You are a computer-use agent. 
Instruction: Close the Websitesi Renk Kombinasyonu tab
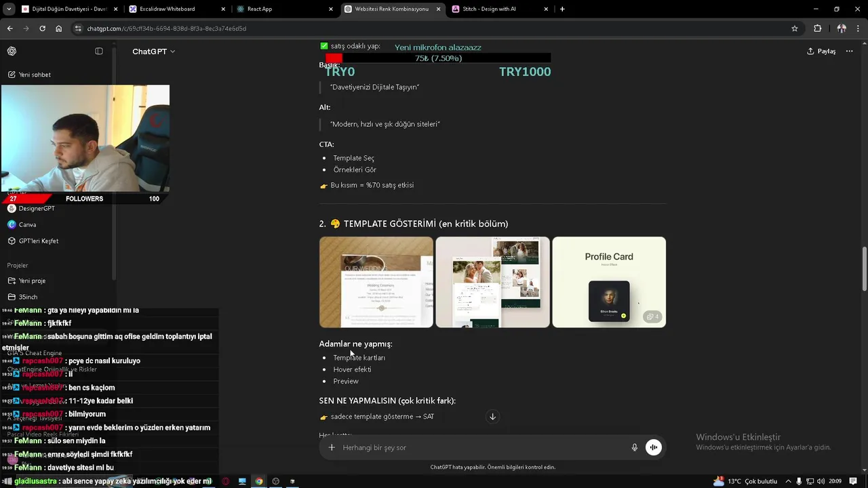coord(438,9)
